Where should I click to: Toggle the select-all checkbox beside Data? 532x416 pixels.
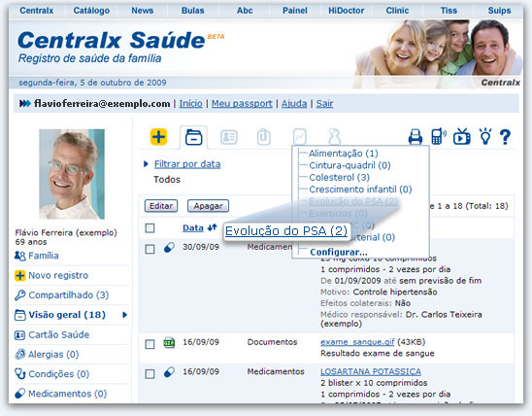[150, 228]
